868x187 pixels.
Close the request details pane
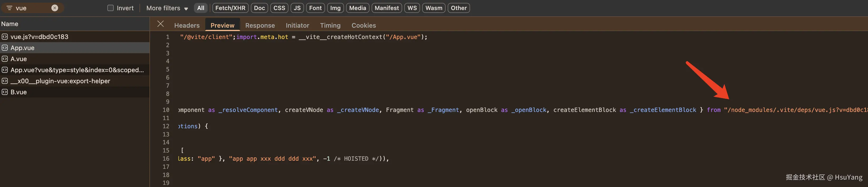(160, 24)
